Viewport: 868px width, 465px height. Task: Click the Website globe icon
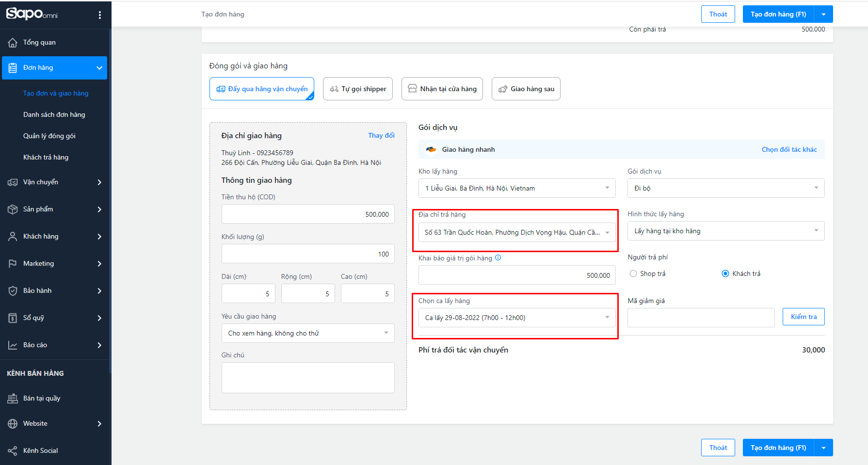(13, 424)
